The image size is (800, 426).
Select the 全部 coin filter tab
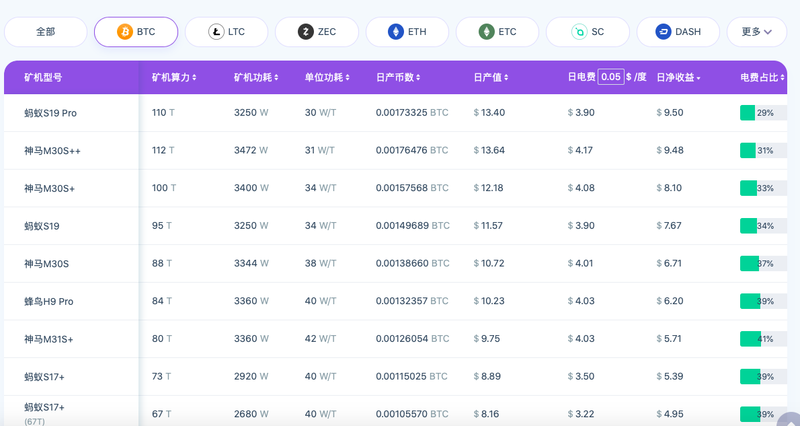pos(45,32)
